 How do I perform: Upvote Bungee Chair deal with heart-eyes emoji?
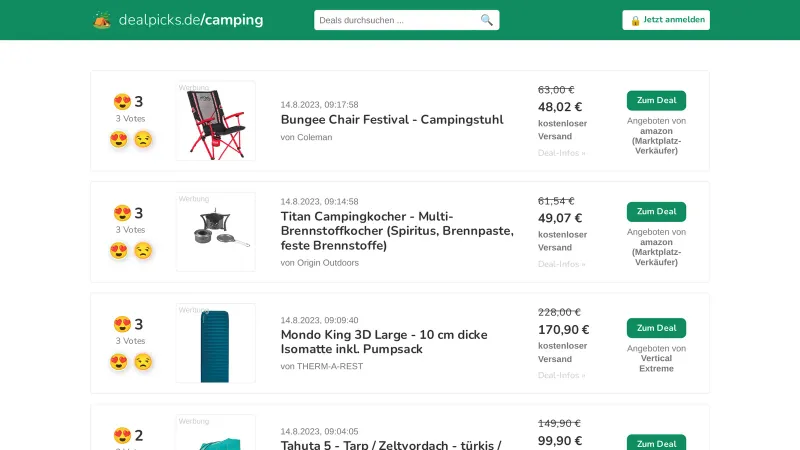119,139
